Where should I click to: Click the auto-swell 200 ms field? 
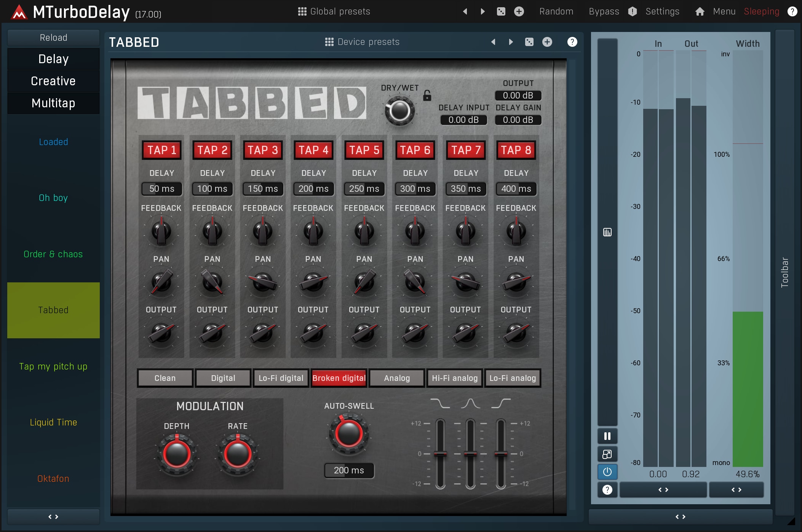349,470
